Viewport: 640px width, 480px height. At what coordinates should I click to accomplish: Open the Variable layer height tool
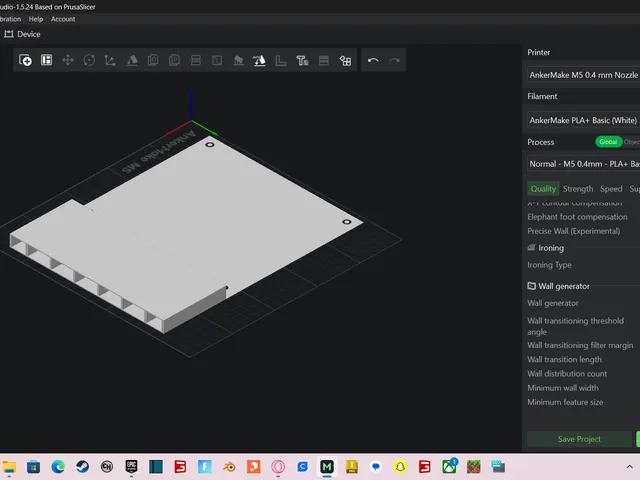coord(324,60)
